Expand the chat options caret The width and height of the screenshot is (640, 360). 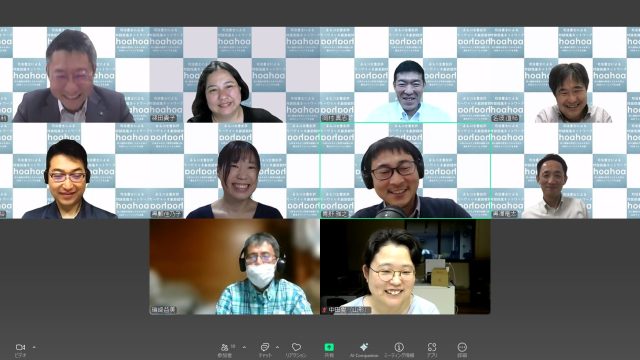[x=278, y=347]
